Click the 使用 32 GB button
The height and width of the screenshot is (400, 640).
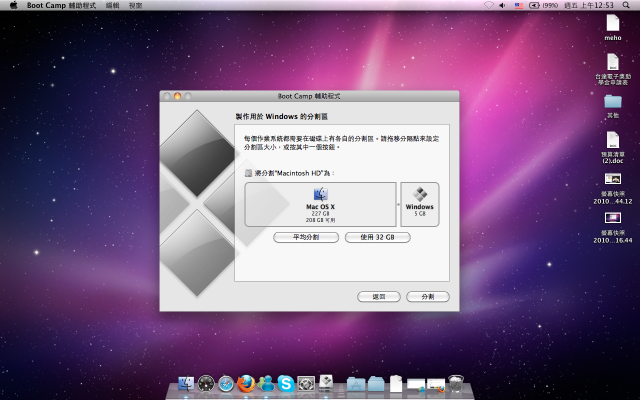(378, 237)
